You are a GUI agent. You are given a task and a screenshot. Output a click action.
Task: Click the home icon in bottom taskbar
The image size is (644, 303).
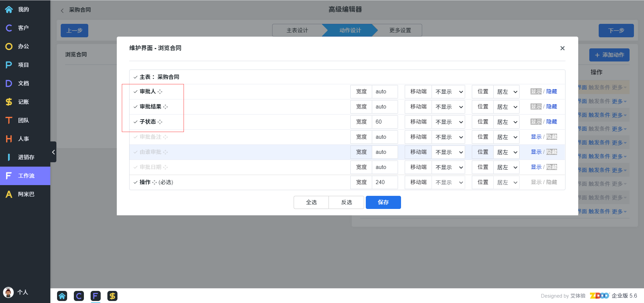[62, 296]
